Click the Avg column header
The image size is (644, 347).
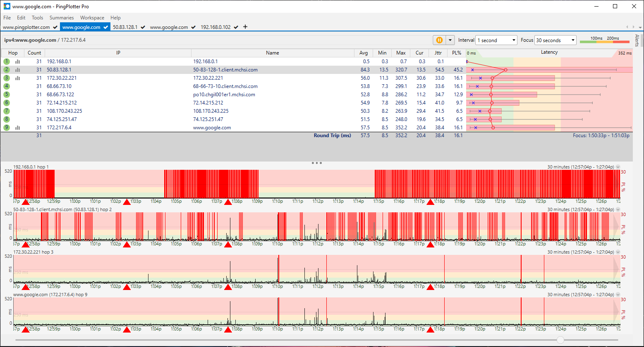point(364,53)
